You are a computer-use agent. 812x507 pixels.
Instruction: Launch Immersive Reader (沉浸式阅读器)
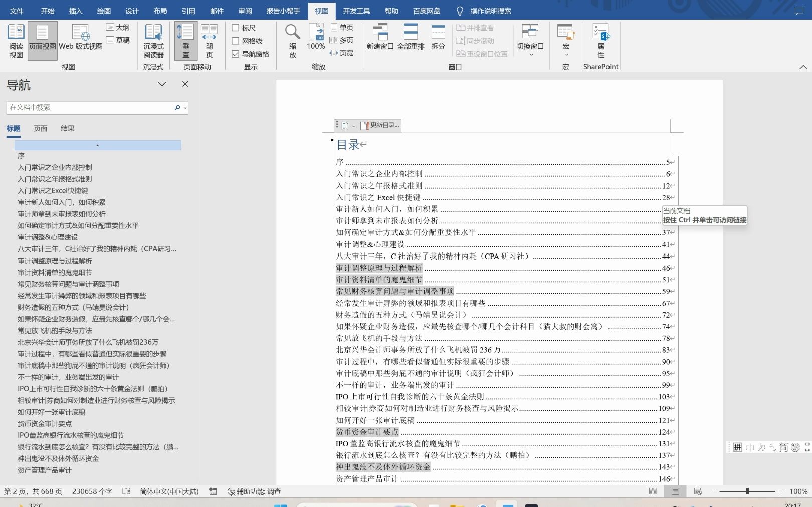point(153,41)
